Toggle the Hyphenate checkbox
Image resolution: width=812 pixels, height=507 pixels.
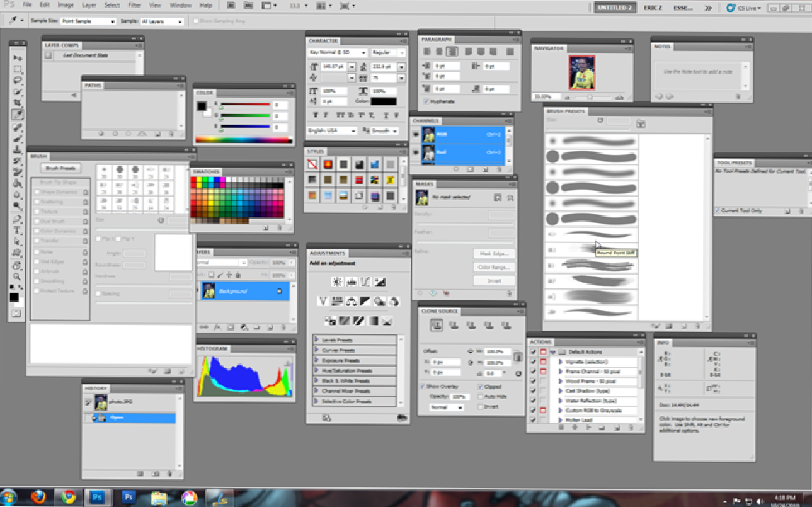coord(426,101)
